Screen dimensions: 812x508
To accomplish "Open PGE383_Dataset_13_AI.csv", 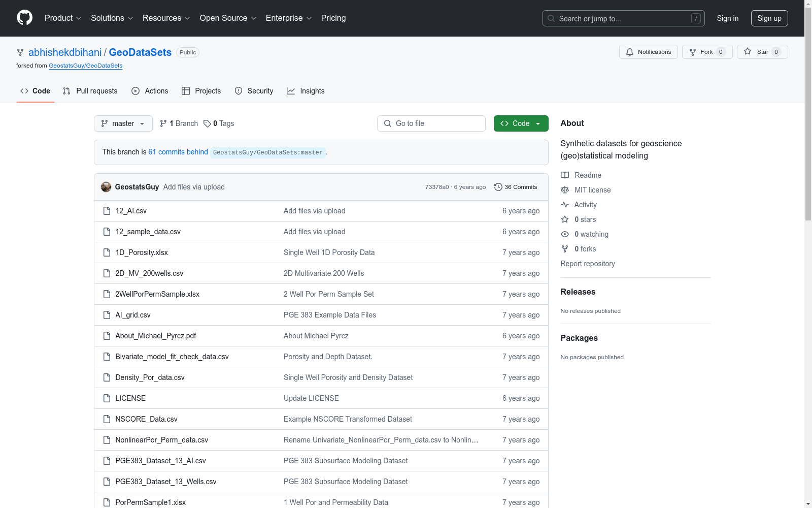I will [160, 461].
